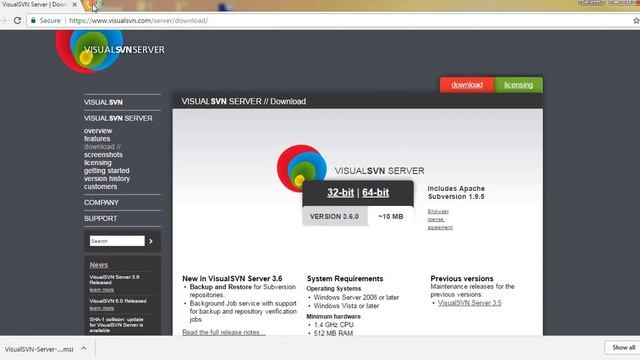640x360 pixels.
Task: Click the secure padlock icon in address bar
Action: (x=33, y=20)
